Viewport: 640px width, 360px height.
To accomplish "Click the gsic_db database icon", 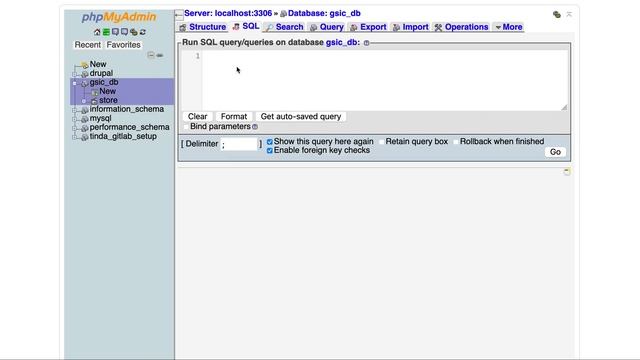I will [84, 83].
